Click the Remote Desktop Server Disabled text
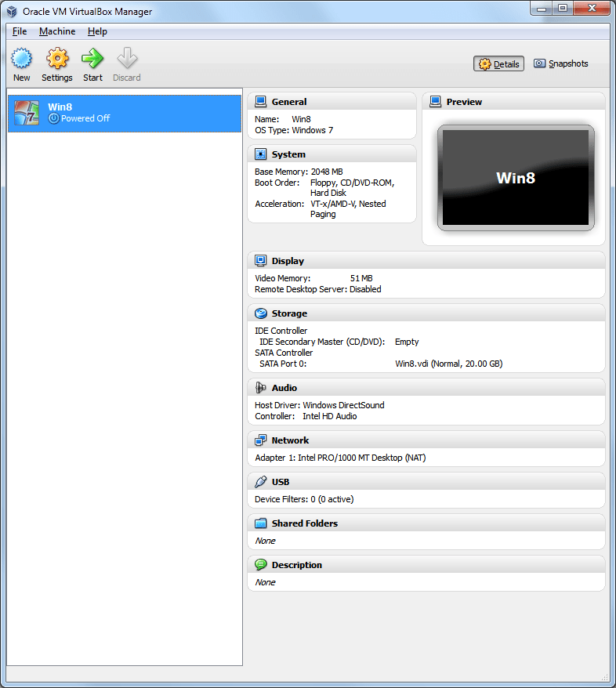 318,289
